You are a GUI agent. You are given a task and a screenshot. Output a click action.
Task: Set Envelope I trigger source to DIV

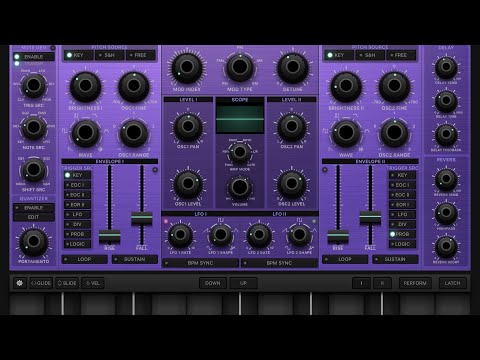pyautogui.click(x=77, y=224)
